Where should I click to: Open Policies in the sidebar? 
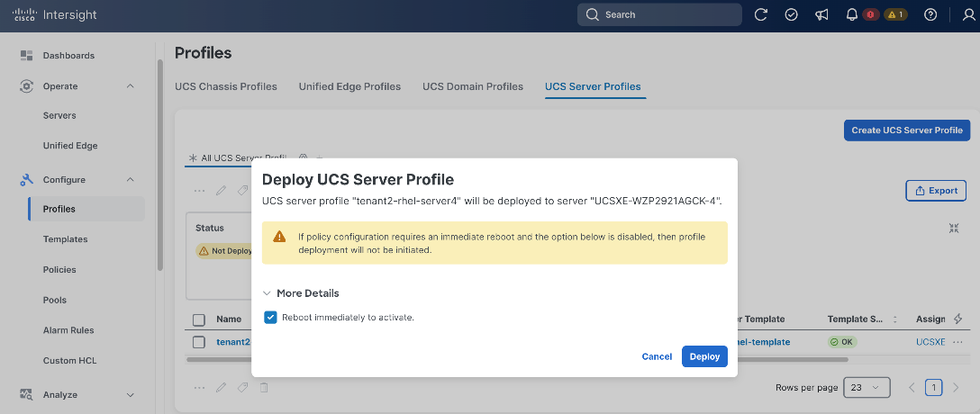click(59, 270)
